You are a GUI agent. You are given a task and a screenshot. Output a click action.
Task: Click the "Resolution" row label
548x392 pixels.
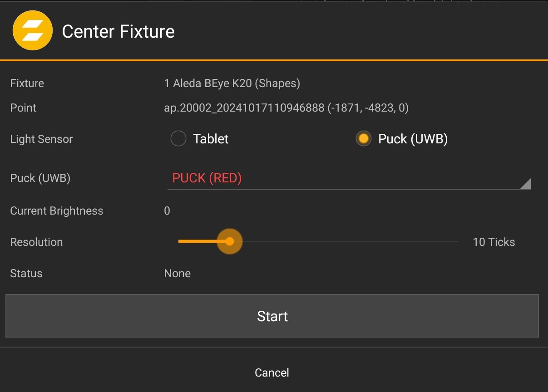tap(36, 242)
